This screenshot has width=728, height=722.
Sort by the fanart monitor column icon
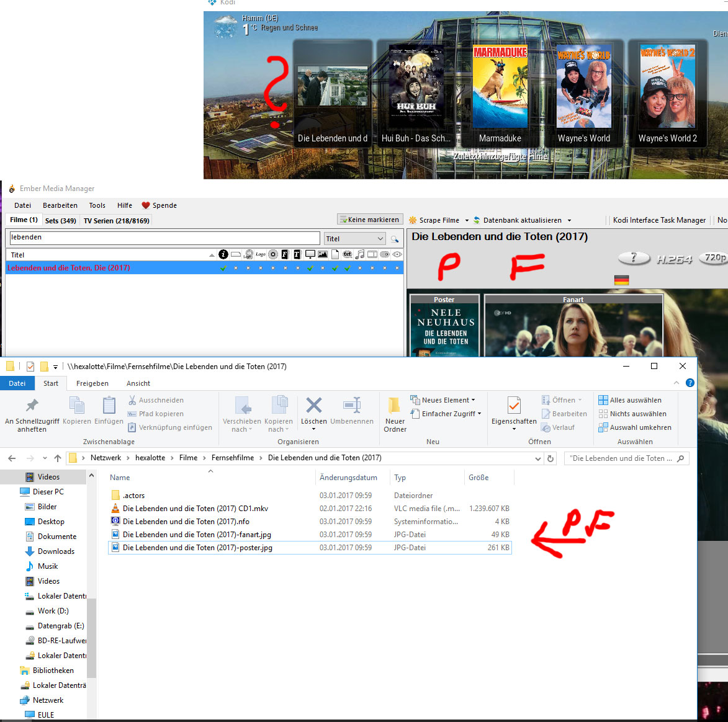(310, 254)
